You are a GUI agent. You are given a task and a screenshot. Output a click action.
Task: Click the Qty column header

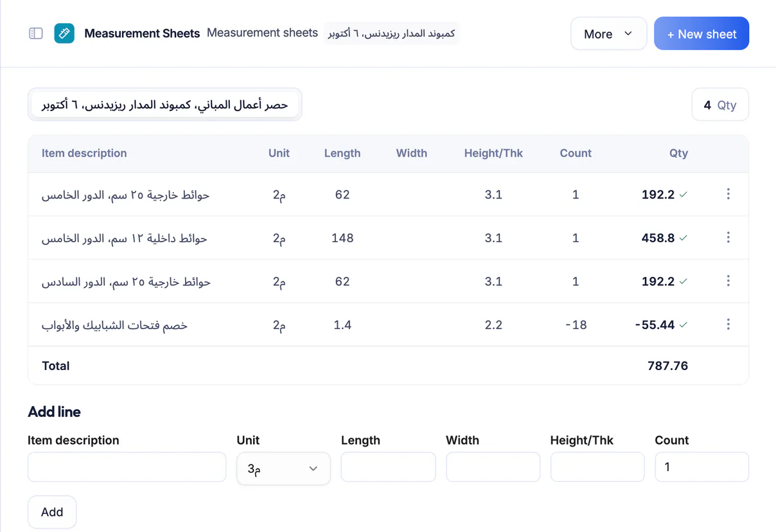coord(678,153)
